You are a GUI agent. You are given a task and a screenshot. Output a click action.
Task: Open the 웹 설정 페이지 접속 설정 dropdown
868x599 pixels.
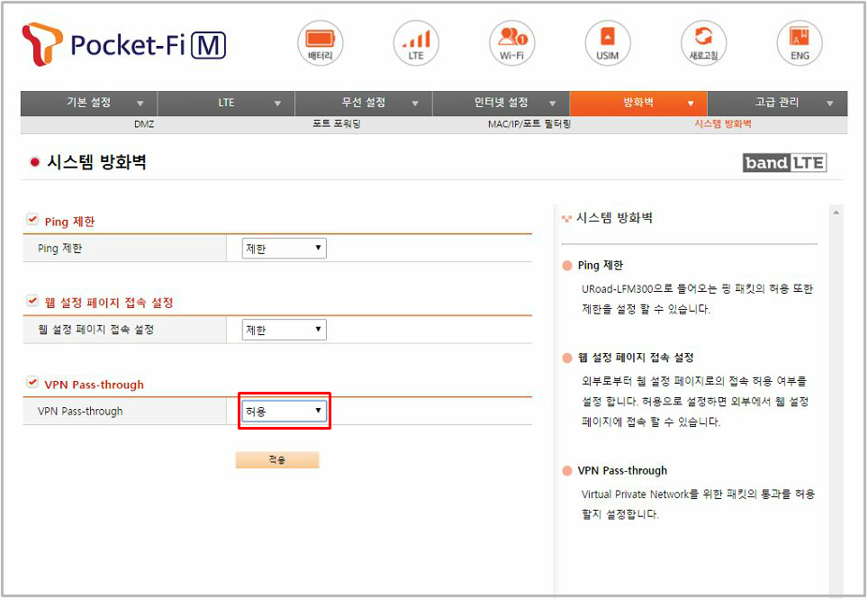point(284,330)
